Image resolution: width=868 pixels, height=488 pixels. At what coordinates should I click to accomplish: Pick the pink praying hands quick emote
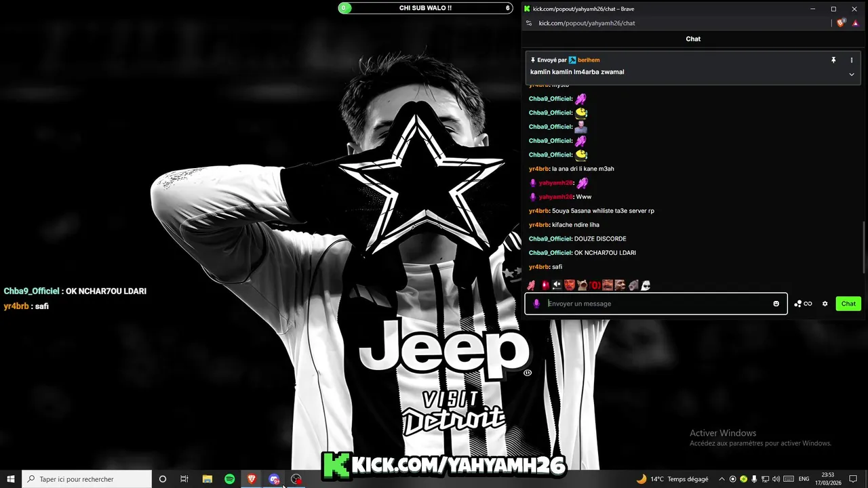[531, 285]
